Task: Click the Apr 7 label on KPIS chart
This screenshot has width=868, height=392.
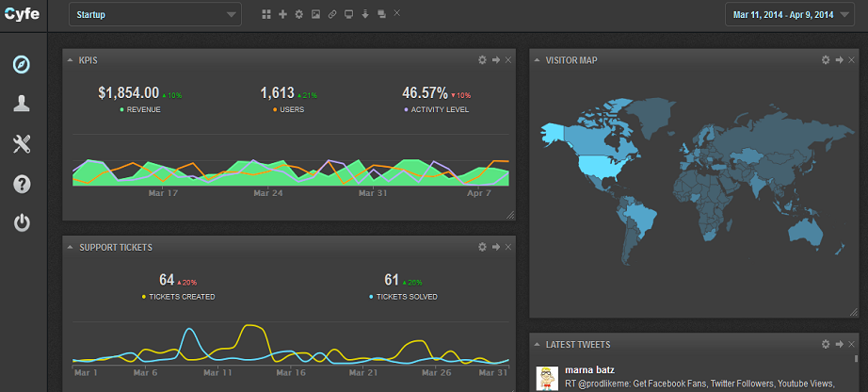Action: coord(479,193)
